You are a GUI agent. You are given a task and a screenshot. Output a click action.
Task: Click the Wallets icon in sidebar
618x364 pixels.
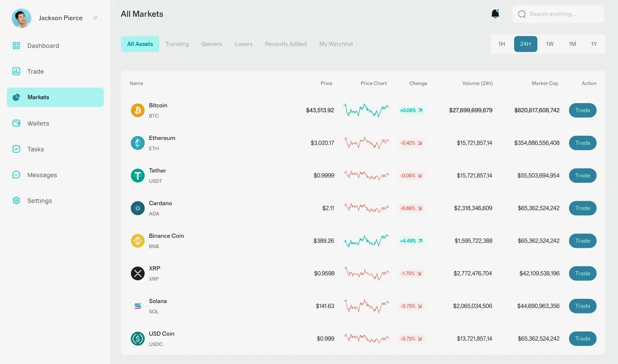pyautogui.click(x=16, y=123)
